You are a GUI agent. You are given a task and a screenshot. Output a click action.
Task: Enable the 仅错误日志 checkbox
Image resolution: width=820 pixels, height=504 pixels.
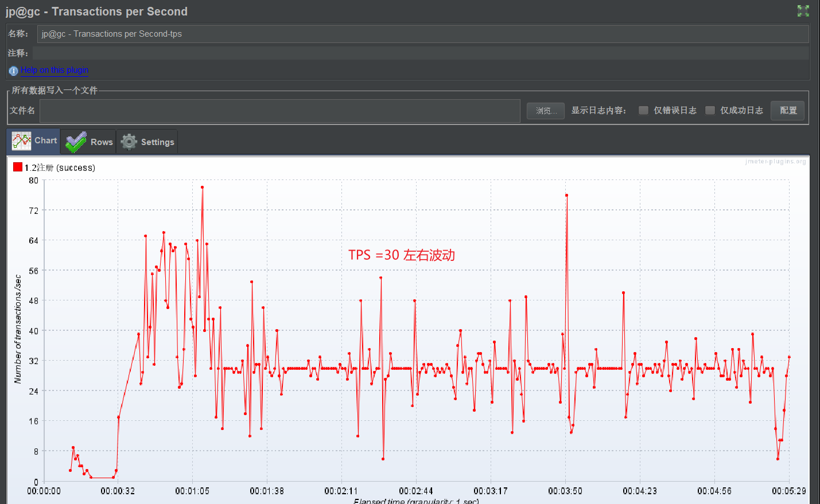click(643, 110)
